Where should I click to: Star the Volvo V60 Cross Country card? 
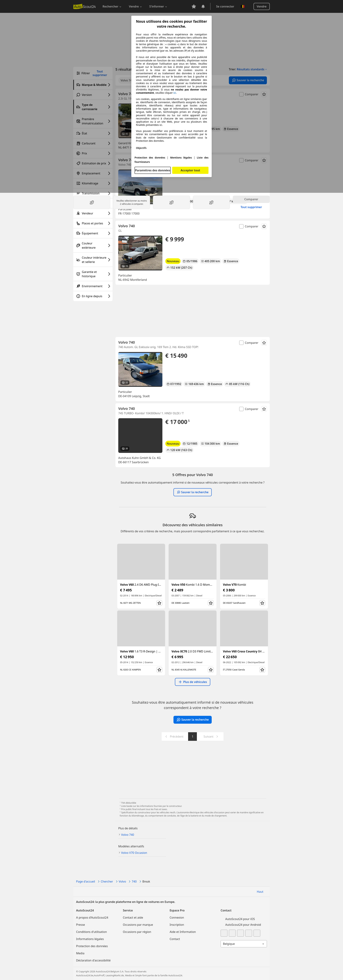pyautogui.click(x=262, y=670)
